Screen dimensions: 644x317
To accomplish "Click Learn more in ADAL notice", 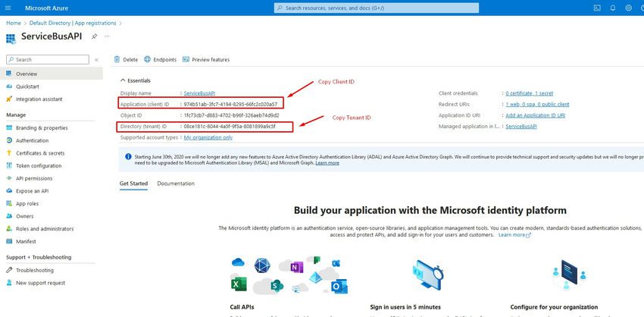I will point(327,163).
